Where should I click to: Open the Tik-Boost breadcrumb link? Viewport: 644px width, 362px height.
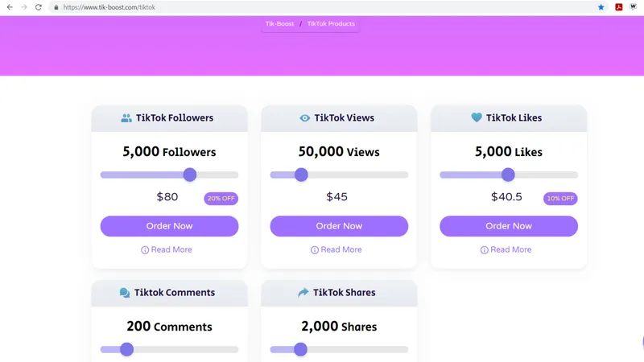pos(280,24)
